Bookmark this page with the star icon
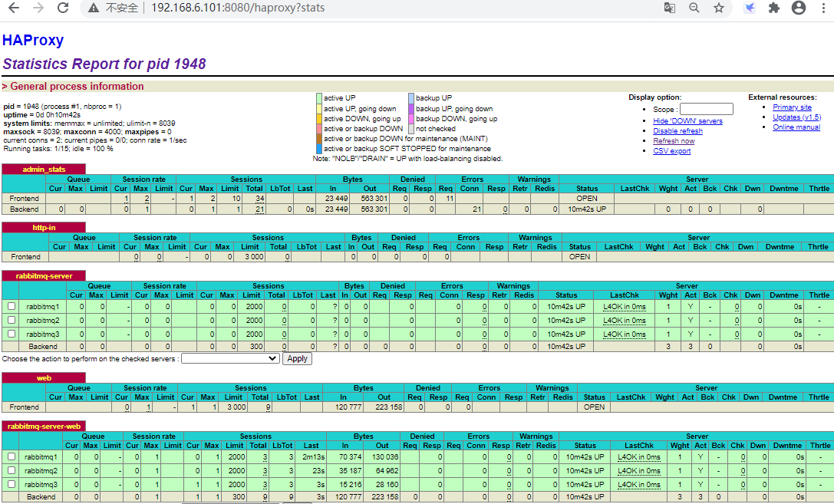The image size is (834, 504). 719,8
